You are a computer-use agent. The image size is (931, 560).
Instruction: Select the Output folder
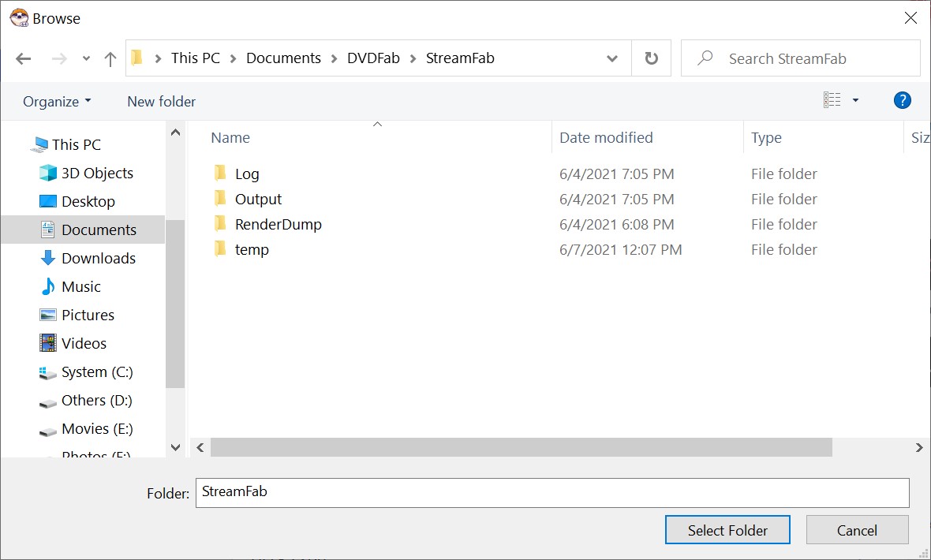pyautogui.click(x=258, y=200)
